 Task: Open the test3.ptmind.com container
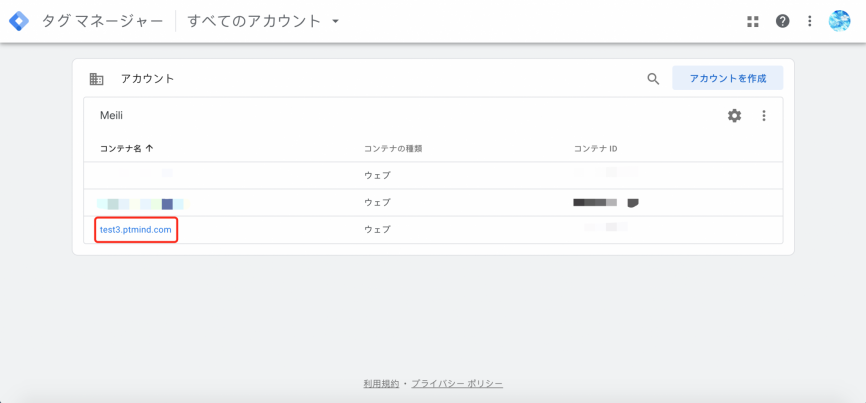coord(136,229)
